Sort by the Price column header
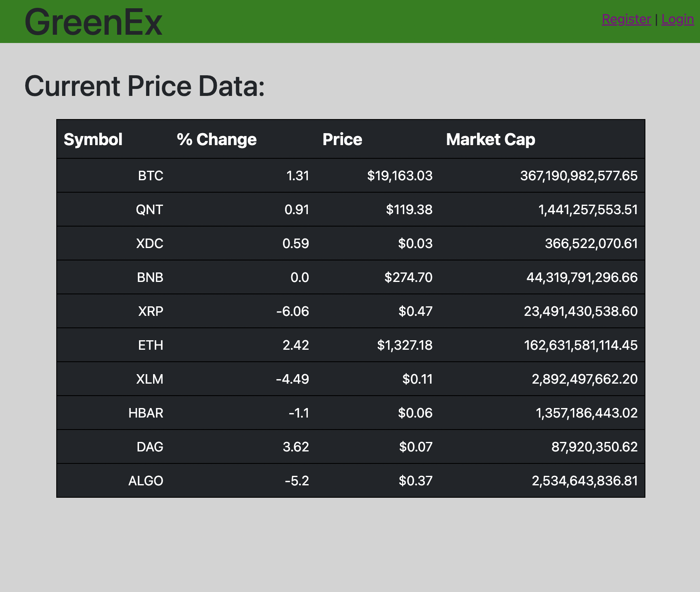The image size is (700, 592). pyautogui.click(x=343, y=139)
